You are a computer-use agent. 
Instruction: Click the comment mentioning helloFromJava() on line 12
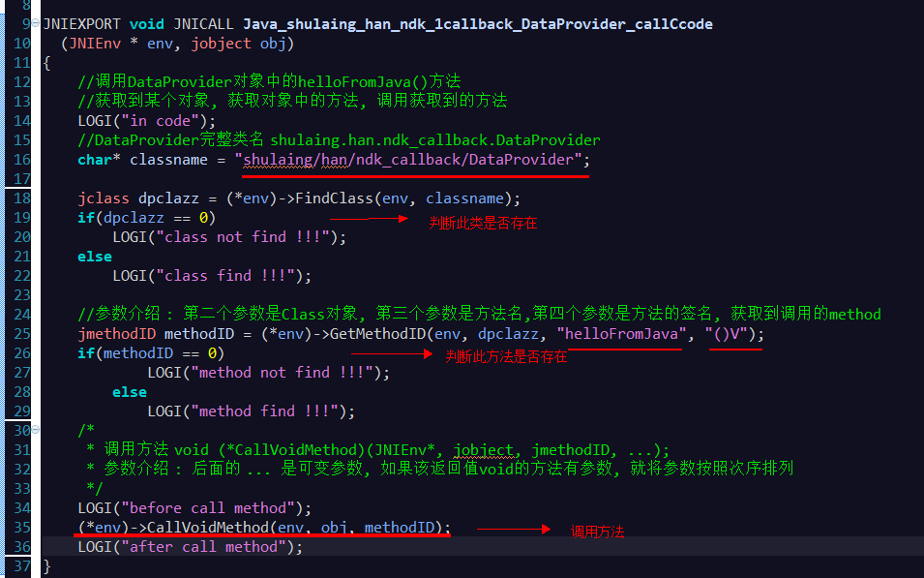coord(269,81)
